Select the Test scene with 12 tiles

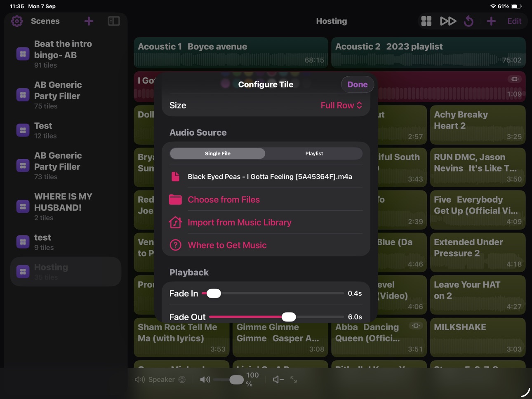[x=66, y=130]
